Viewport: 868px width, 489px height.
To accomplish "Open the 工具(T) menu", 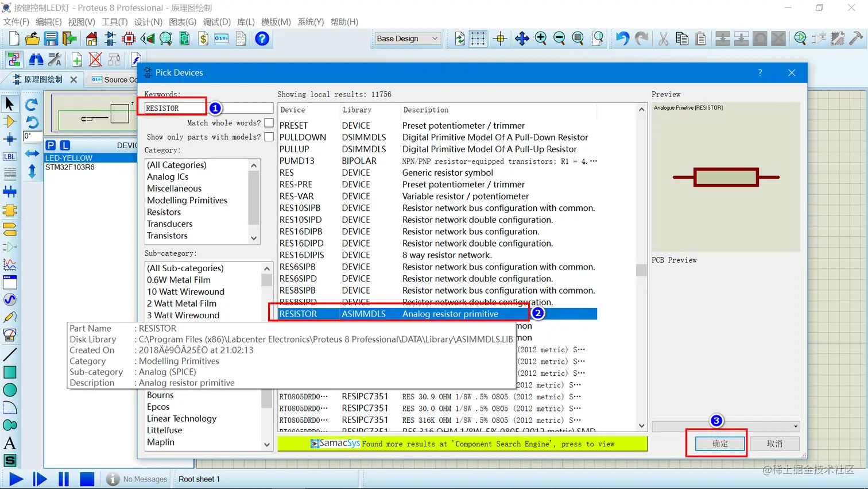I will tap(115, 22).
